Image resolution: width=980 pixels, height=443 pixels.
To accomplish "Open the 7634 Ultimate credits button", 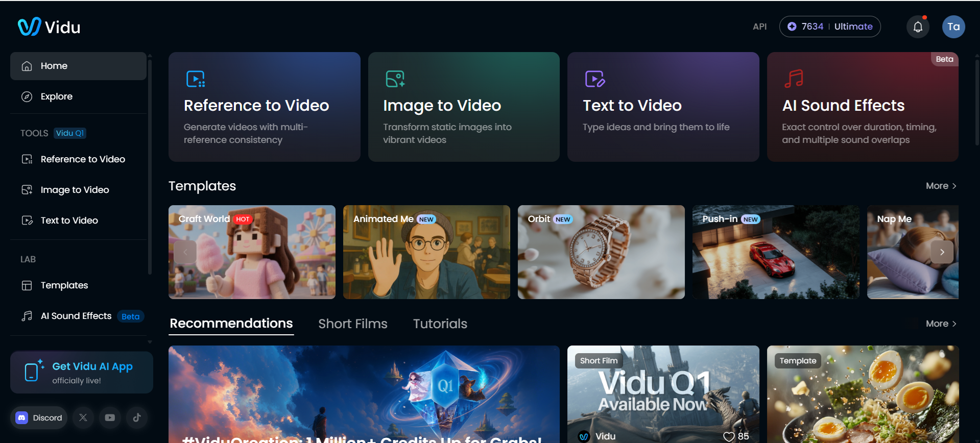I will tap(829, 27).
